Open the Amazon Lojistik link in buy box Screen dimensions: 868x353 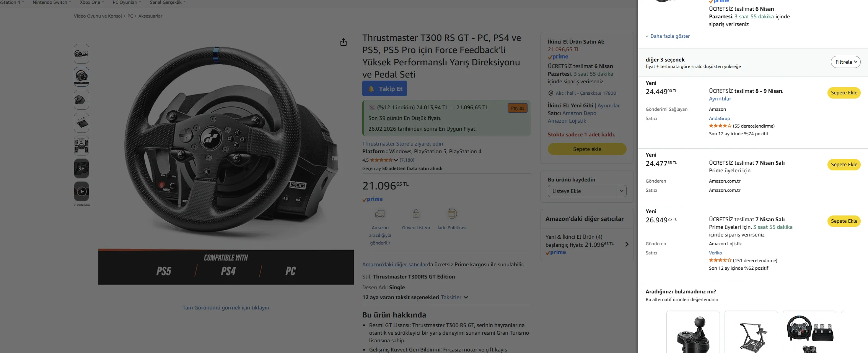click(x=567, y=121)
